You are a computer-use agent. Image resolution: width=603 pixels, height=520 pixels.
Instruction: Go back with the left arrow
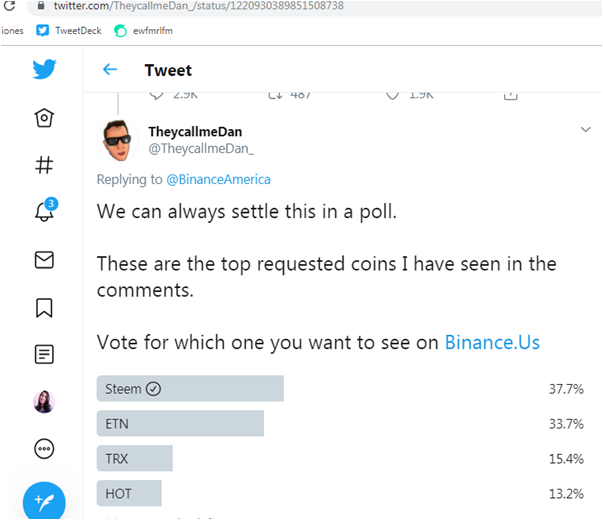point(110,70)
